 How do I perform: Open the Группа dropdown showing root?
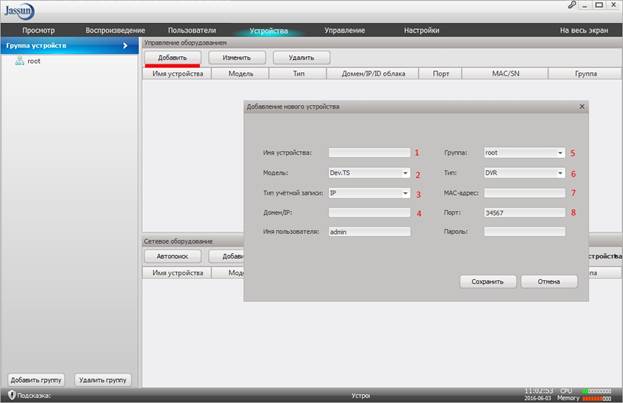point(524,153)
